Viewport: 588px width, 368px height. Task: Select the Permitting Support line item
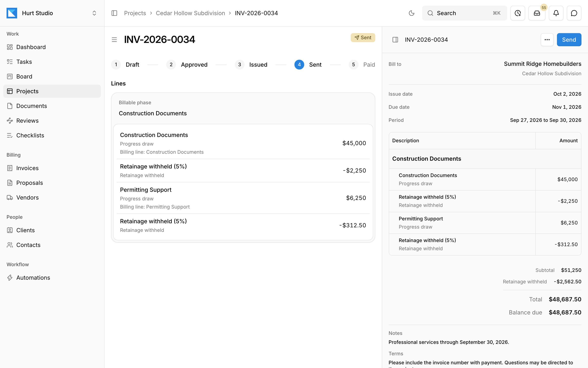243,198
